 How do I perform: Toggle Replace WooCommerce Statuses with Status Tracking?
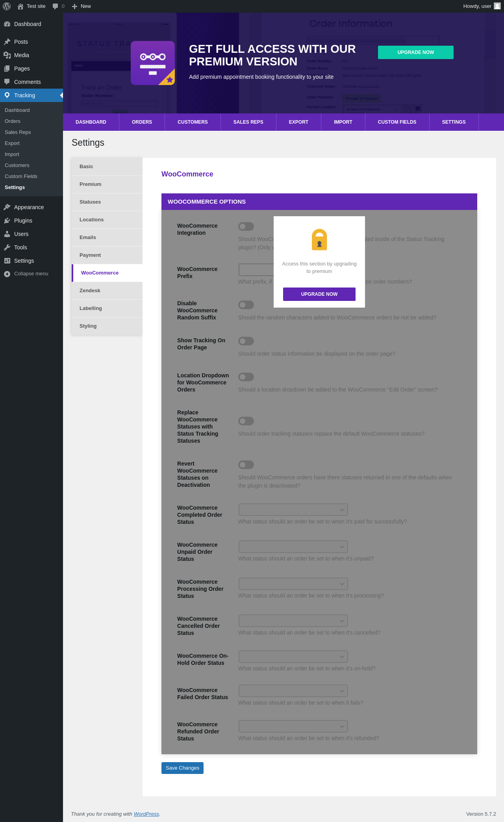pos(246,421)
